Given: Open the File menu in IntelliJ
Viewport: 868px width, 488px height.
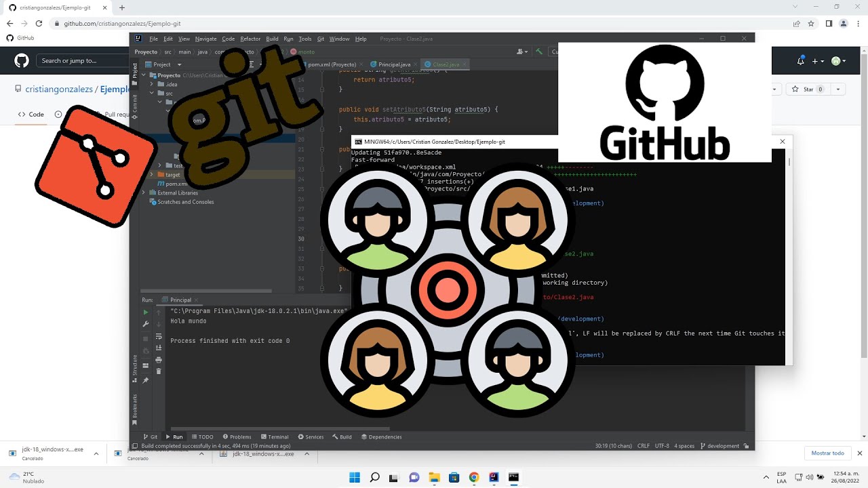Looking at the screenshot, I should pyautogui.click(x=154, y=39).
